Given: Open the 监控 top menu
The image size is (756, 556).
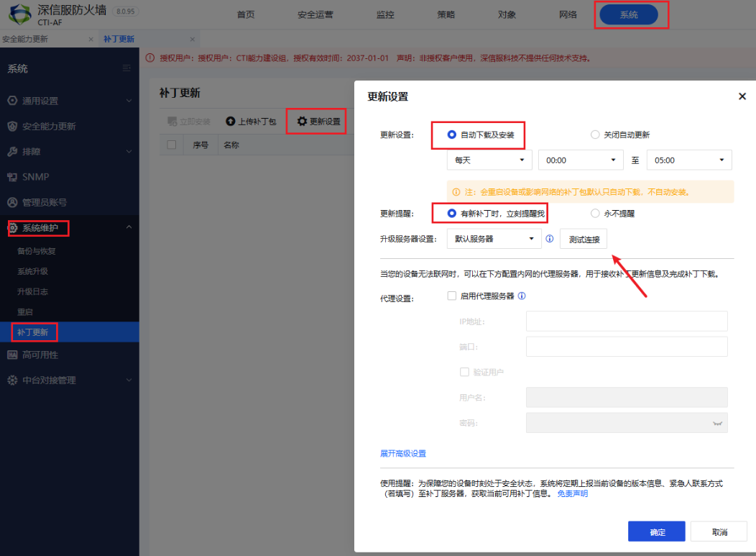Looking at the screenshot, I should (385, 14).
